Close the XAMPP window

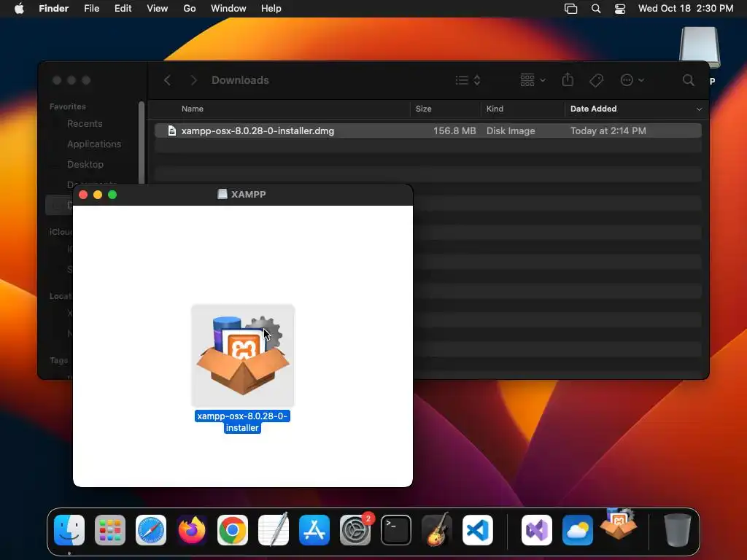point(83,195)
